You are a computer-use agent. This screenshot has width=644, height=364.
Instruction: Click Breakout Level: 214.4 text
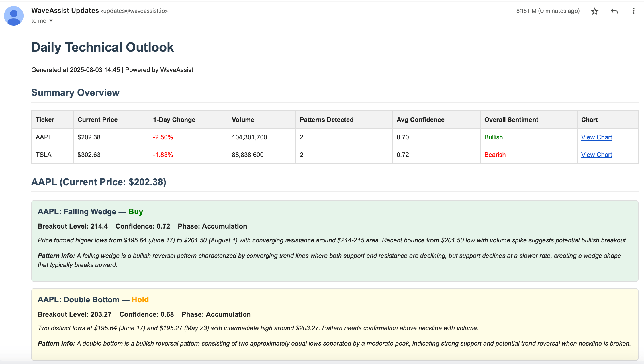pos(73,226)
